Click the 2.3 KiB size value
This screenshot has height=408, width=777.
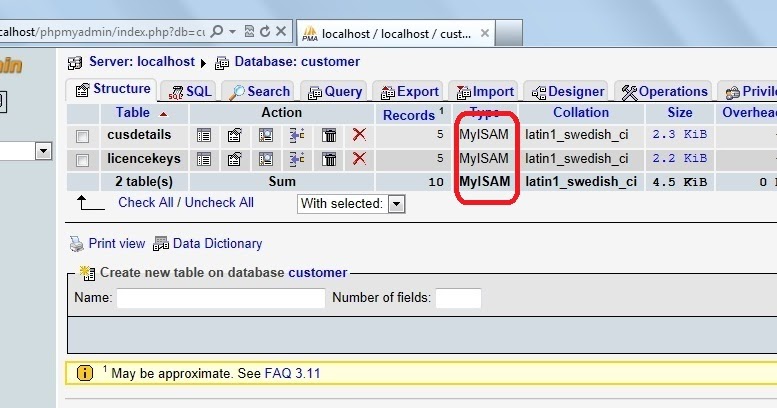click(679, 135)
